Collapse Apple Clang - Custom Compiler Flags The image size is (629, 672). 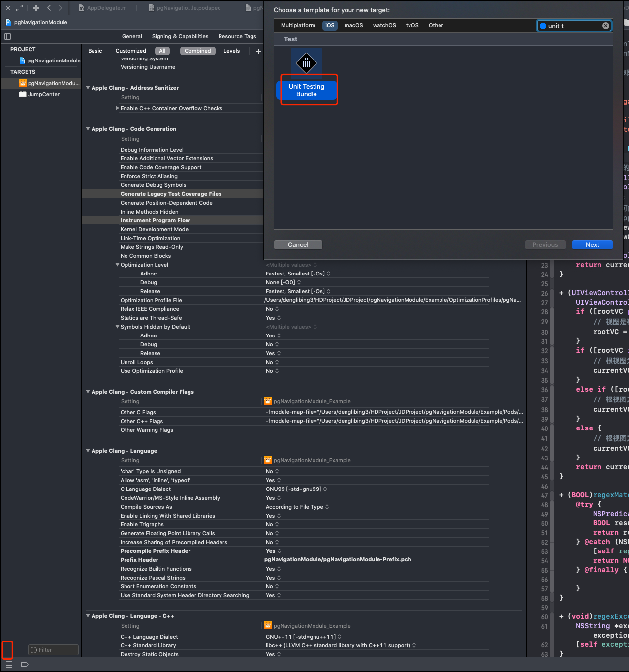click(x=88, y=392)
